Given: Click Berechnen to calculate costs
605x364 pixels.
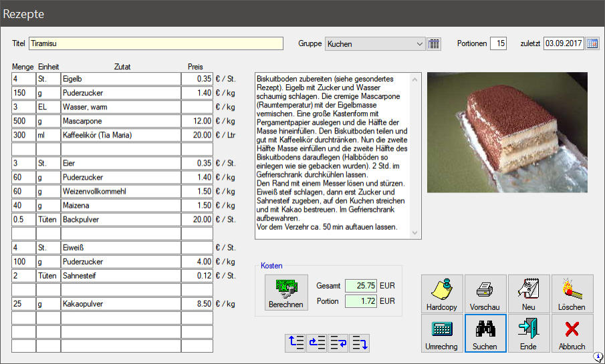Looking at the screenshot, I should [286, 294].
